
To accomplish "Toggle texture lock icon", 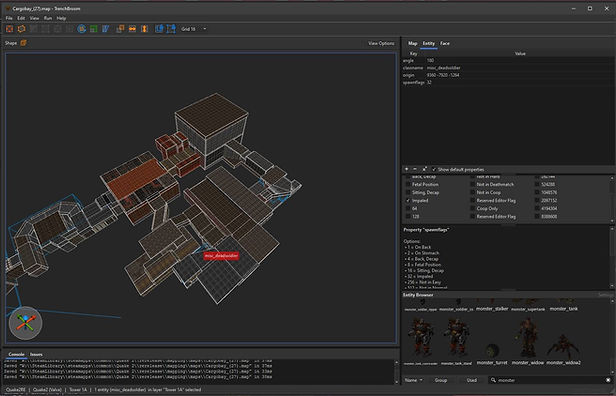I will 159,29.
